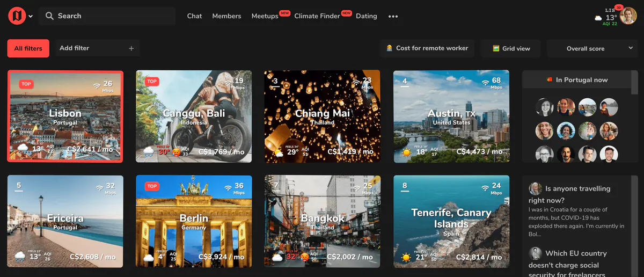Click C$2,814 / mo price on Tenerife
644x277 pixels.
[x=479, y=257]
